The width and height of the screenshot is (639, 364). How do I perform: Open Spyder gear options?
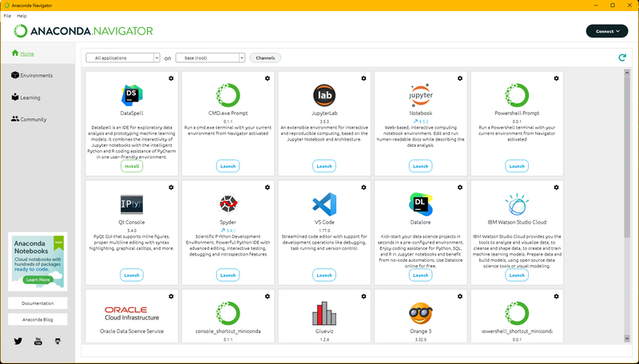click(x=268, y=188)
